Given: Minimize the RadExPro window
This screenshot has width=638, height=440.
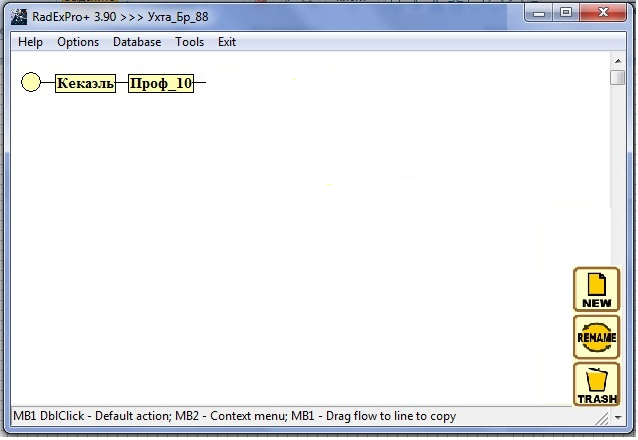Looking at the screenshot, I should (x=539, y=13).
